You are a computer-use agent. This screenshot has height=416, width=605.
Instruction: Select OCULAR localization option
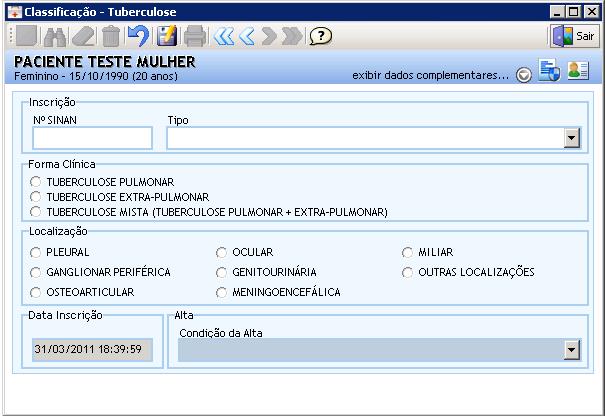(221, 252)
